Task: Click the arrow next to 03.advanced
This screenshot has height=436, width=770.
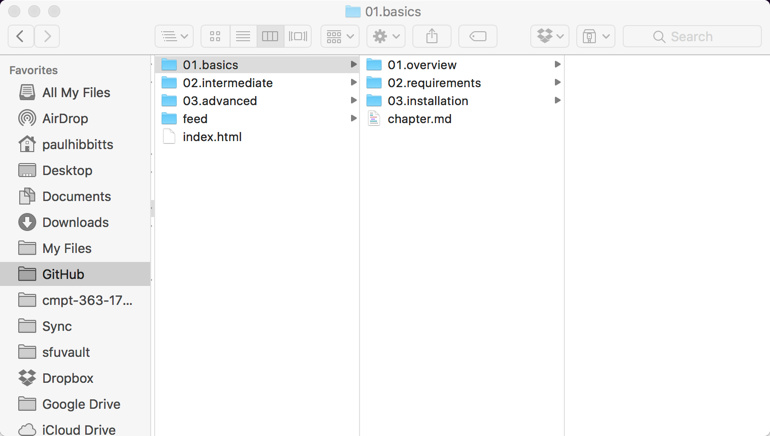Action: tap(353, 100)
